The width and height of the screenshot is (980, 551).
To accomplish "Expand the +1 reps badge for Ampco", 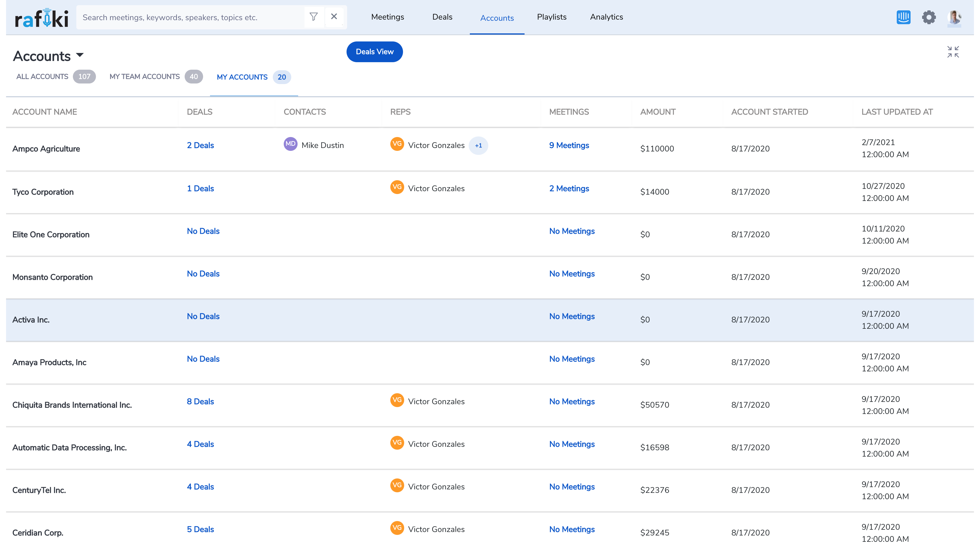I will (x=478, y=146).
